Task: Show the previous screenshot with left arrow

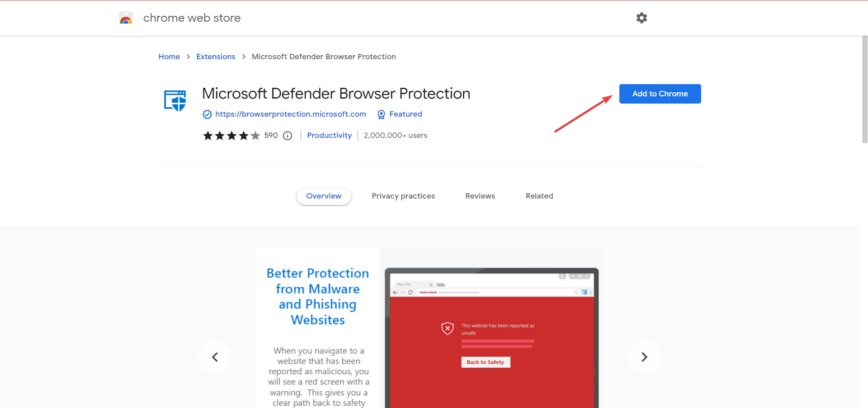Action: coord(215,357)
